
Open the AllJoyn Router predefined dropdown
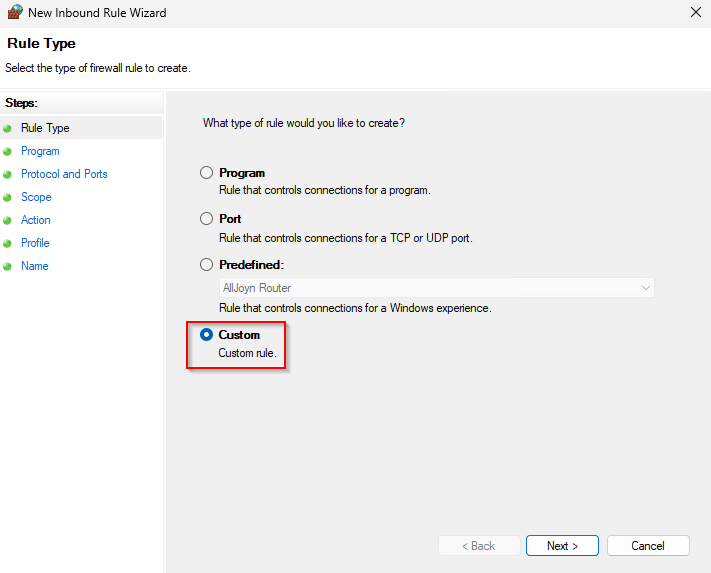tap(436, 288)
